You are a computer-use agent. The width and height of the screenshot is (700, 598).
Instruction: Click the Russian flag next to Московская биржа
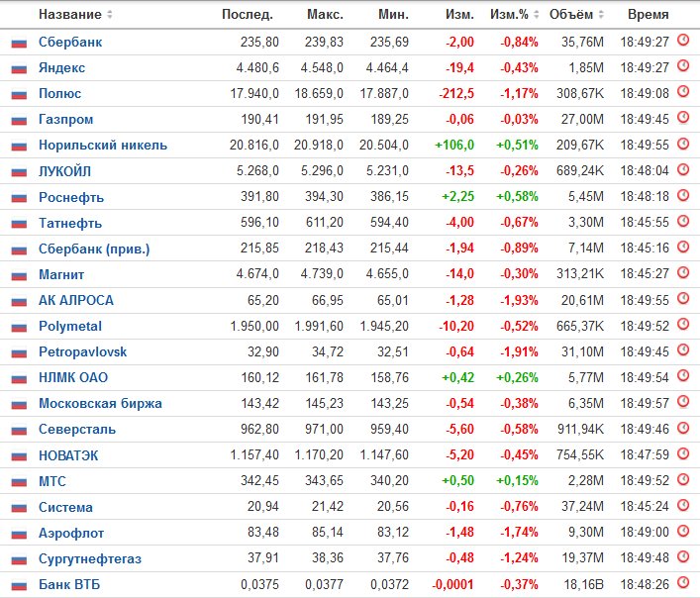point(19,404)
